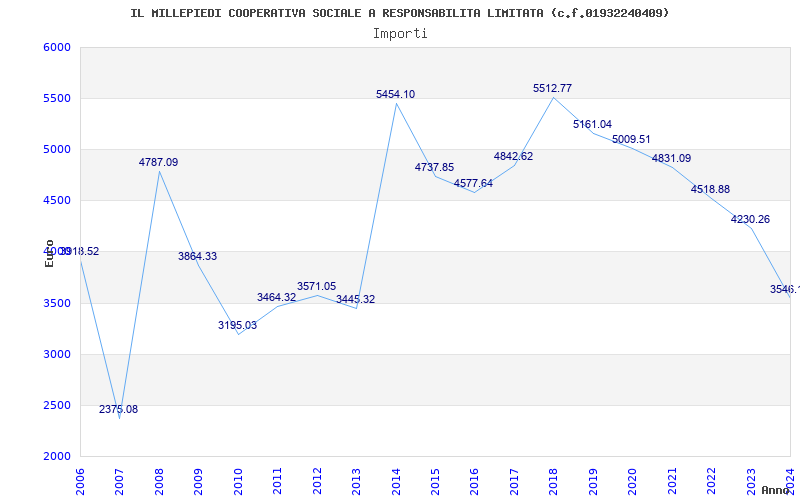Select the 2021 year label on x-axis
Screen dimensions: 800x500
pos(672,478)
